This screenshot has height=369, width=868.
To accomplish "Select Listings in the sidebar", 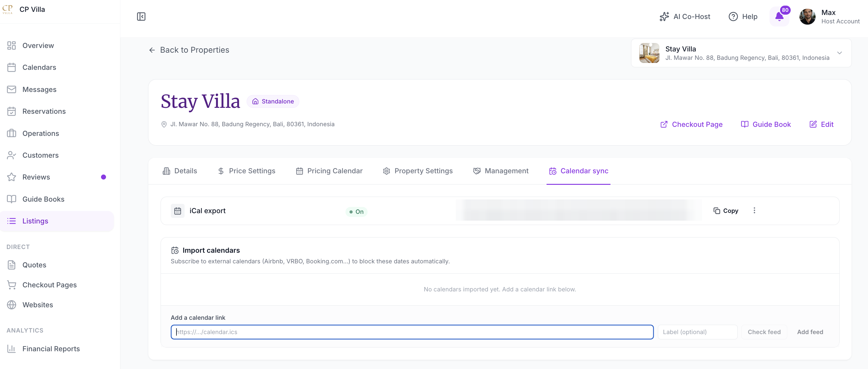I will (x=57, y=221).
